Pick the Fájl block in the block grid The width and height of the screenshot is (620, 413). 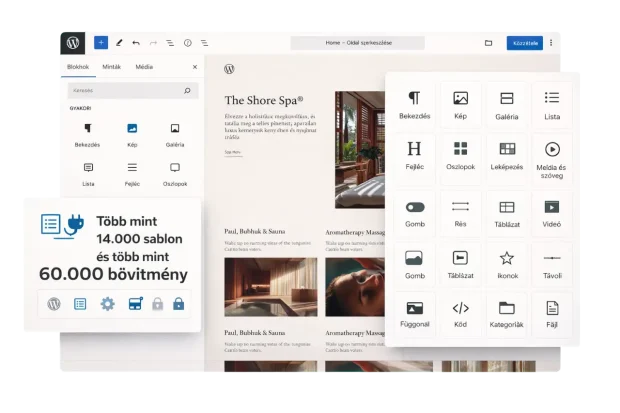point(551,314)
